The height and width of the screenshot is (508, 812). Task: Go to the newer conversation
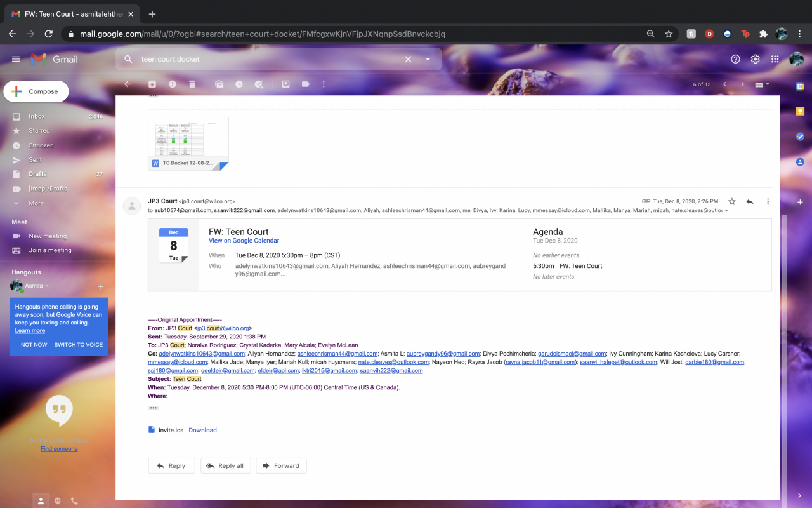tap(724, 84)
